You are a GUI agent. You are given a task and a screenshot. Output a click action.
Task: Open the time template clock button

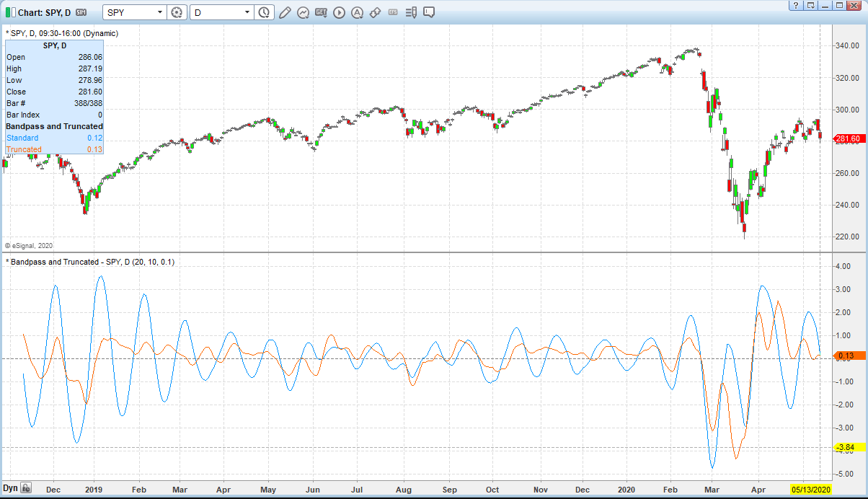(265, 12)
